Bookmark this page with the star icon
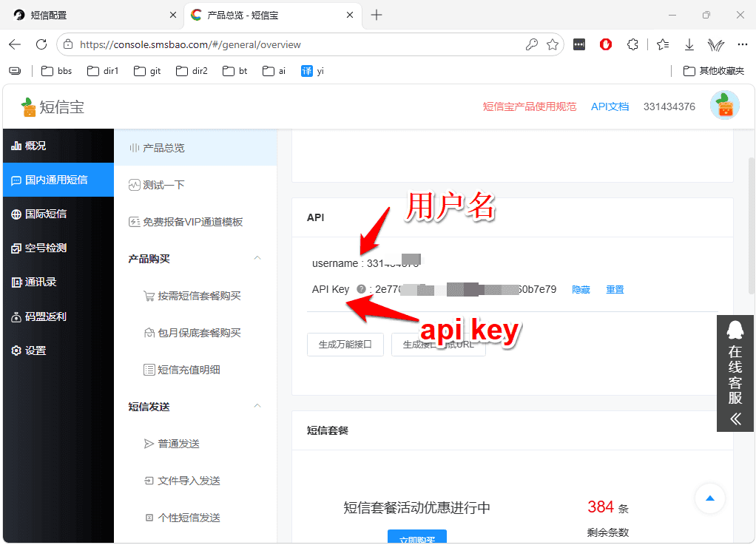This screenshot has width=756, height=545. coord(553,45)
